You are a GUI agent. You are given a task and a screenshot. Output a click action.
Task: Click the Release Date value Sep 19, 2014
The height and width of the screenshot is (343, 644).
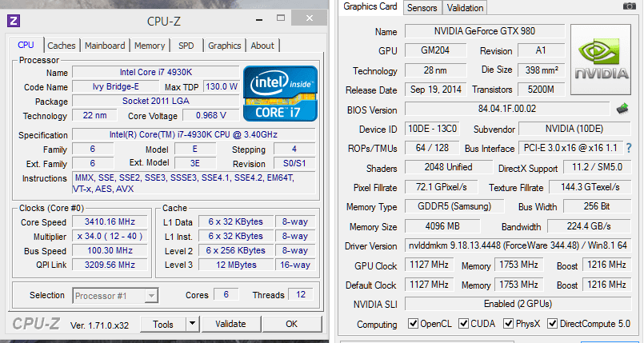tap(435, 90)
